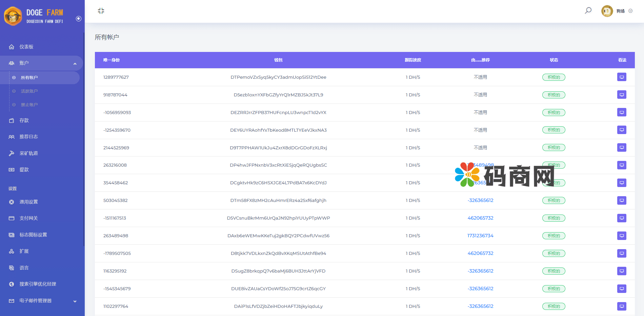The height and width of the screenshot is (316, 644).
Task: Click view icon for account 503045382
Action: click(621, 200)
